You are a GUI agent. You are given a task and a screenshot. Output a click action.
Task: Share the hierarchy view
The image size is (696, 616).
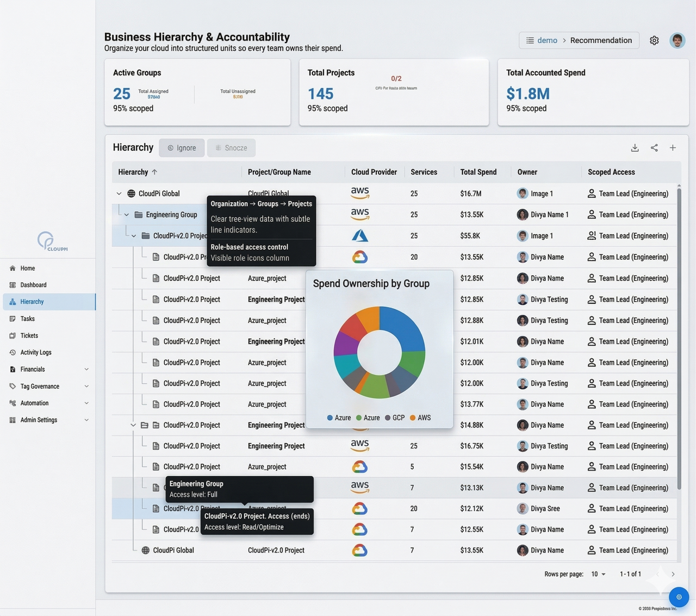(654, 148)
